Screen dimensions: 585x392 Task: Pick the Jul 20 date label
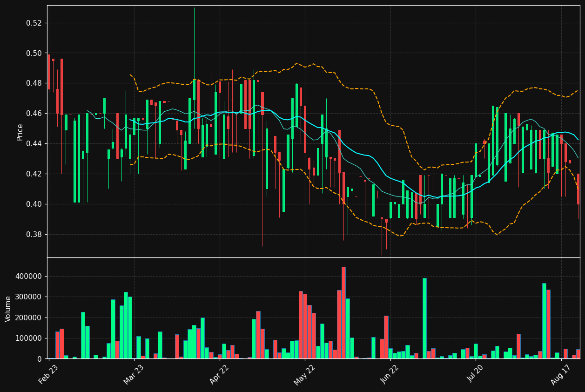pyautogui.click(x=476, y=374)
